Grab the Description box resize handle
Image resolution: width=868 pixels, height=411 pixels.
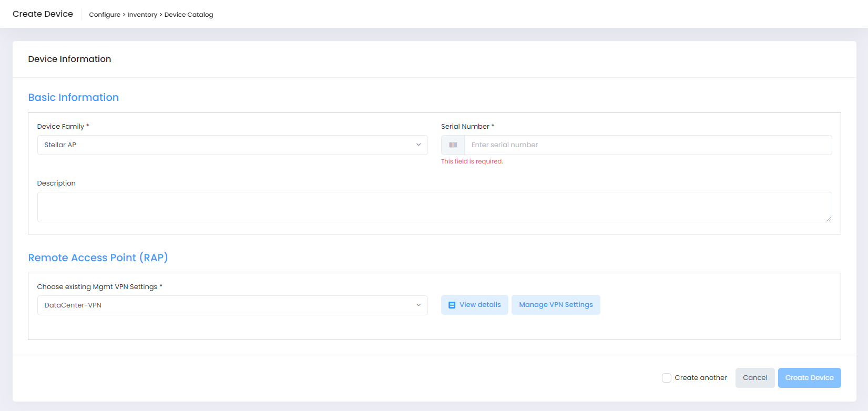(x=829, y=219)
